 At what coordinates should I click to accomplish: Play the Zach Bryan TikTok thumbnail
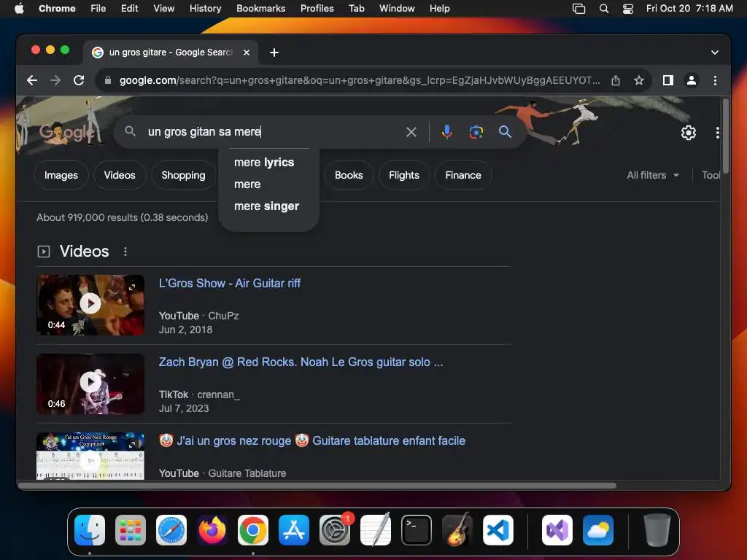90,384
